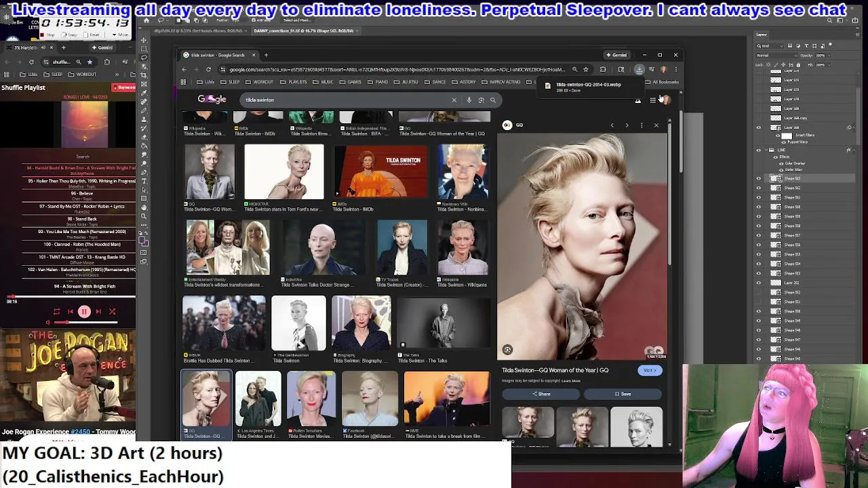Click the search-with-Lens icon on the preview image
The height and width of the screenshot is (488, 868).
pos(507,350)
